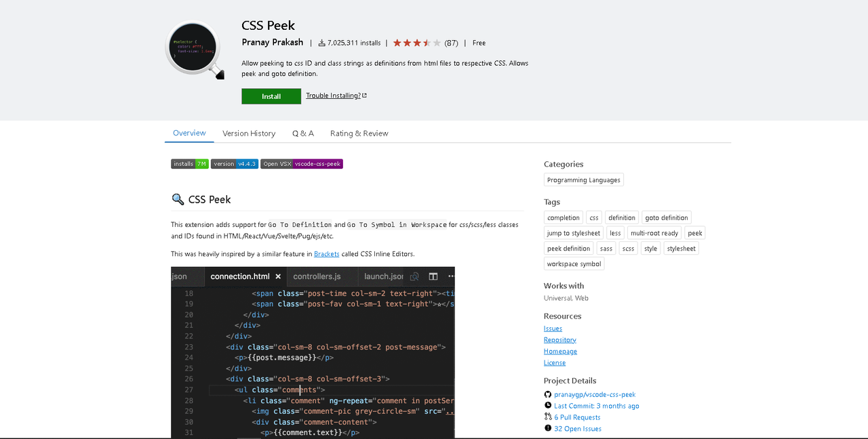Open the Q & A tab
This screenshot has width=868, height=439.
point(303,133)
